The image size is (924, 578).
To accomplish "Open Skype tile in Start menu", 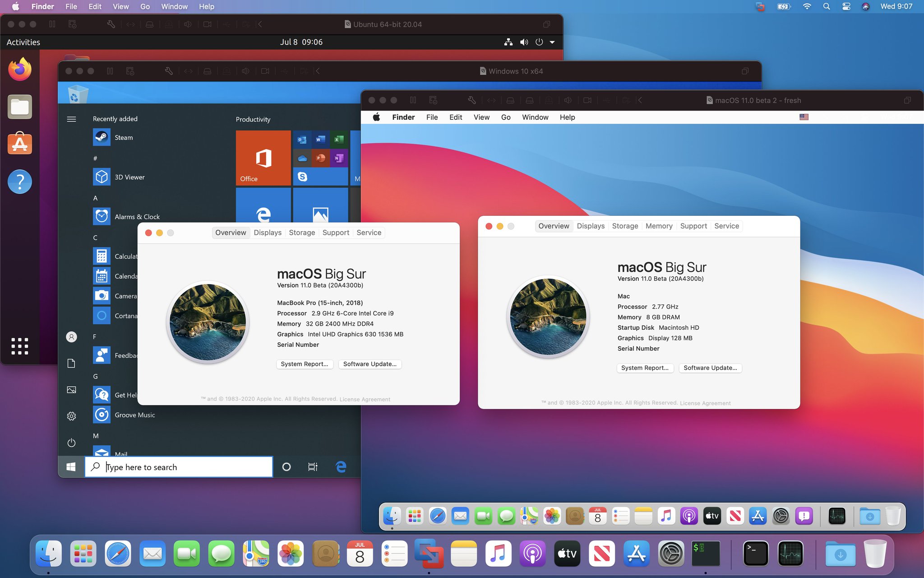I will pyautogui.click(x=303, y=177).
